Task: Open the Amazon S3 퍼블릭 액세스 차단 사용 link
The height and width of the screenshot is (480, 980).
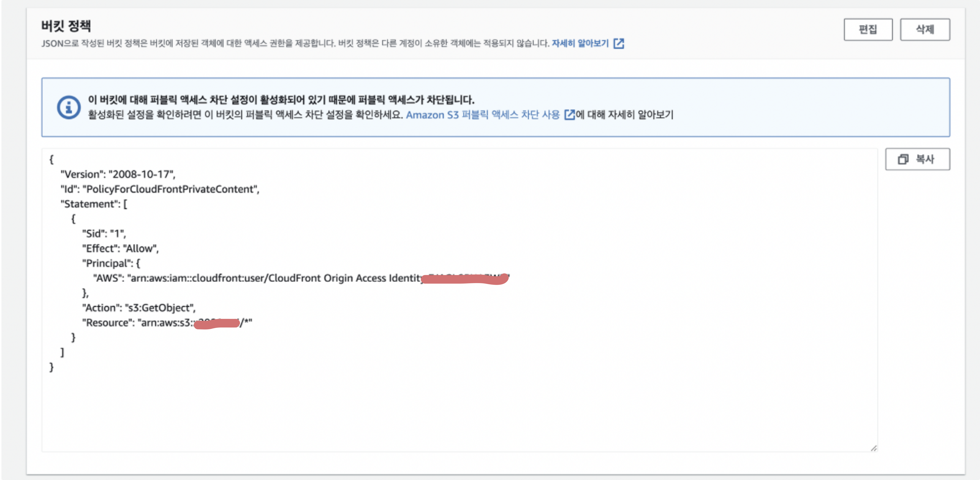Action: [x=482, y=115]
